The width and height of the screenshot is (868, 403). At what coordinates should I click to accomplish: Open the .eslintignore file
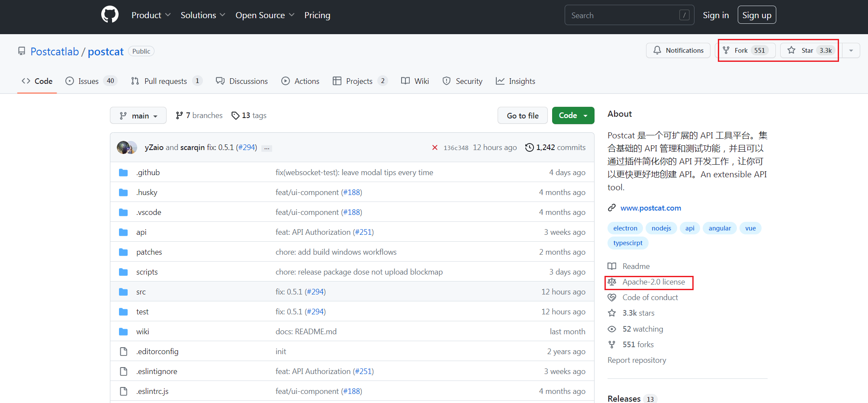tap(157, 371)
